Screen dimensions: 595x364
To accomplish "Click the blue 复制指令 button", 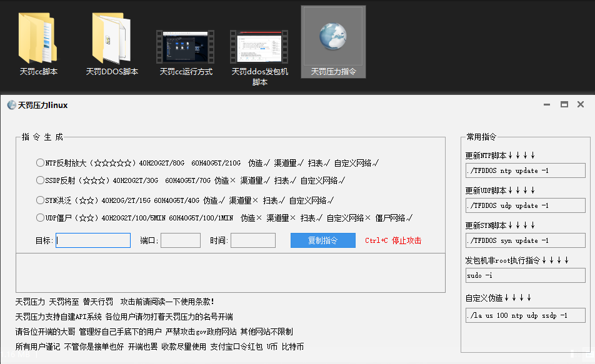I will point(322,240).
